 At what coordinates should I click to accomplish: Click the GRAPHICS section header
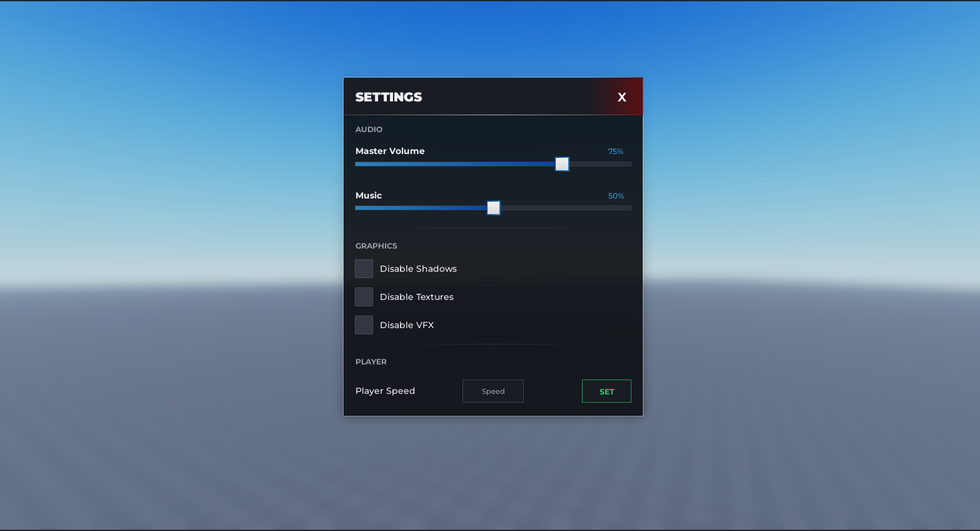tap(376, 246)
